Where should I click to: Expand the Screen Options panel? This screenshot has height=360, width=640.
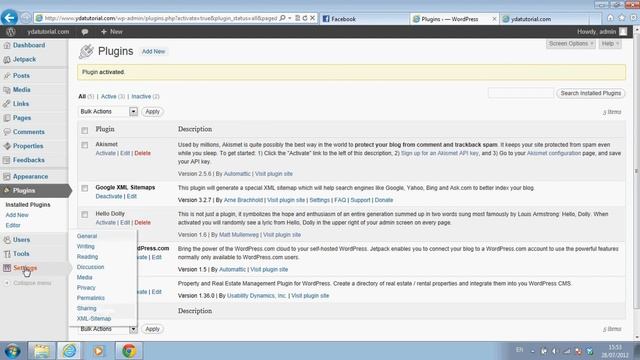[x=570, y=44]
